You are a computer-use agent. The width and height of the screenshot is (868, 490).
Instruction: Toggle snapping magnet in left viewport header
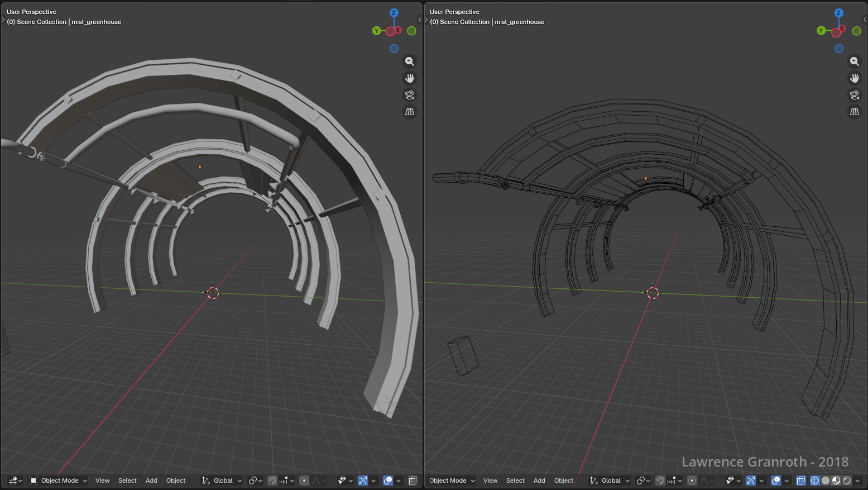pyautogui.click(x=272, y=481)
